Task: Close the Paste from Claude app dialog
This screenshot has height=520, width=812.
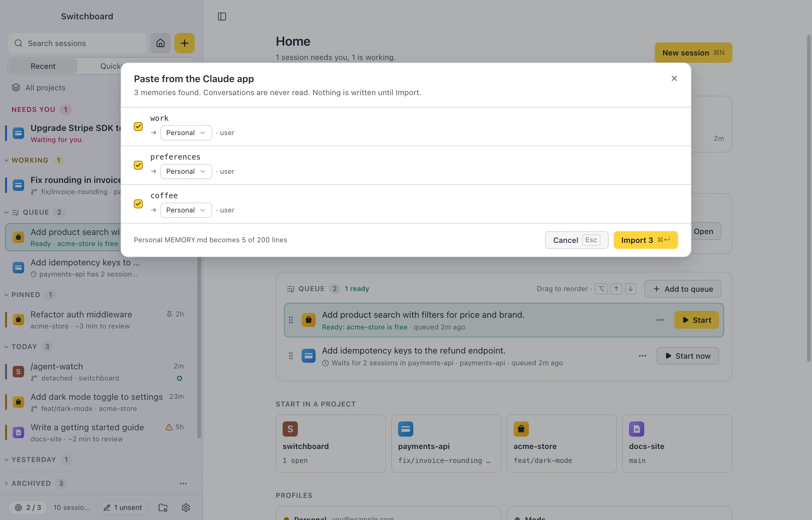Action: click(x=674, y=78)
